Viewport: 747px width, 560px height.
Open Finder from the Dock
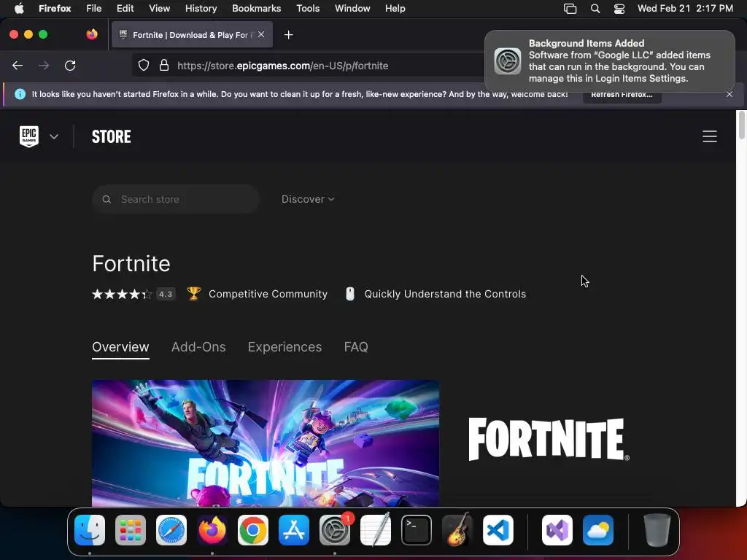pyautogui.click(x=90, y=530)
